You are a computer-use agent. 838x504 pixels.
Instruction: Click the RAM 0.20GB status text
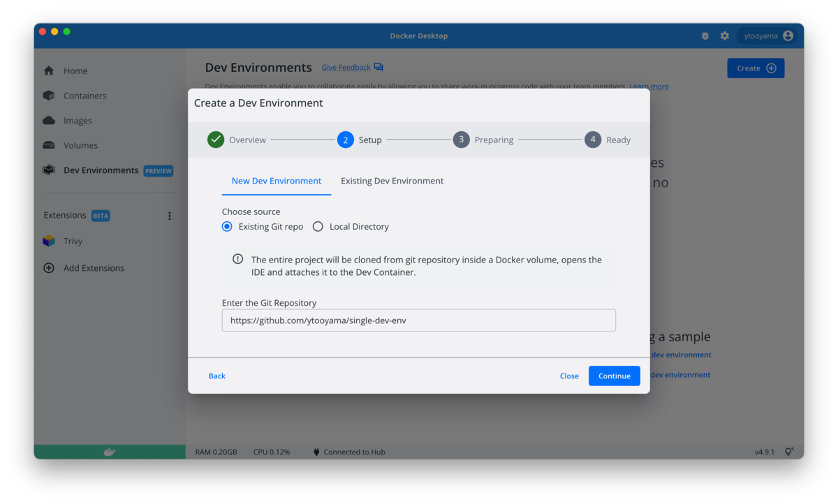pos(216,452)
